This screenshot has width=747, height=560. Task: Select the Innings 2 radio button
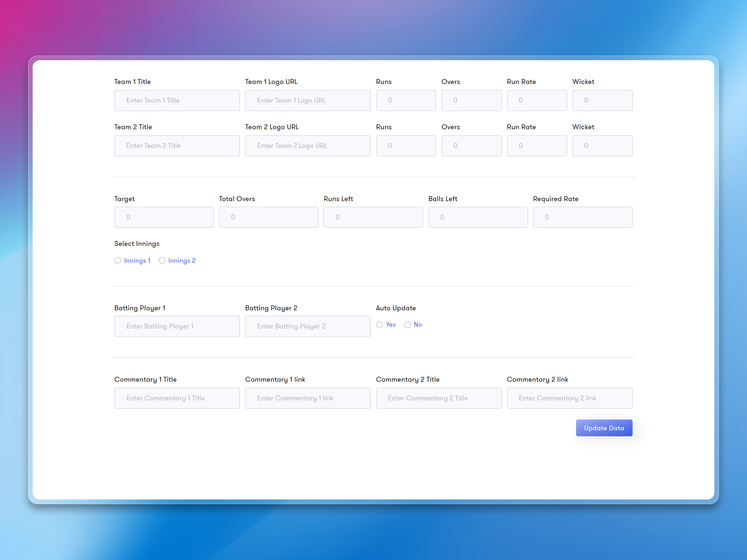click(x=162, y=260)
